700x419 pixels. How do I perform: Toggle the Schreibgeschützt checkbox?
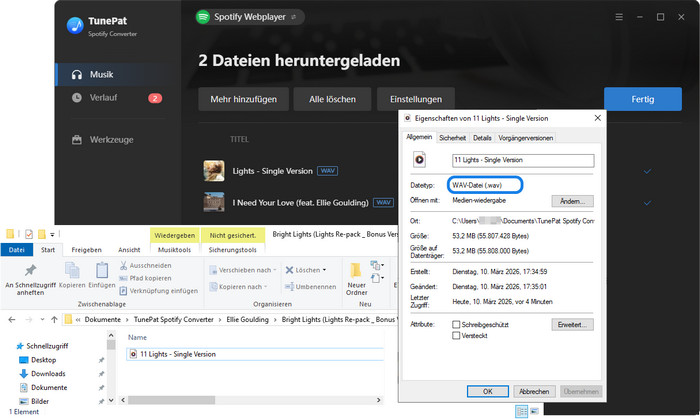click(x=456, y=324)
